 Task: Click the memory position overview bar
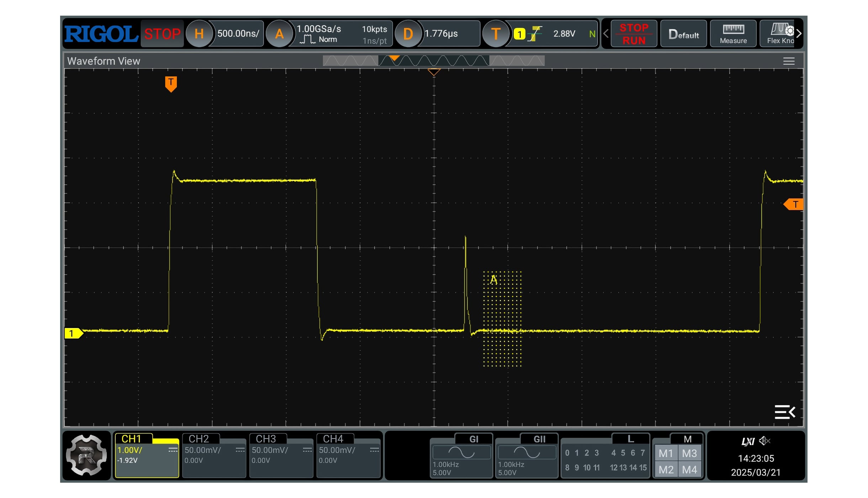click(433, 61)
